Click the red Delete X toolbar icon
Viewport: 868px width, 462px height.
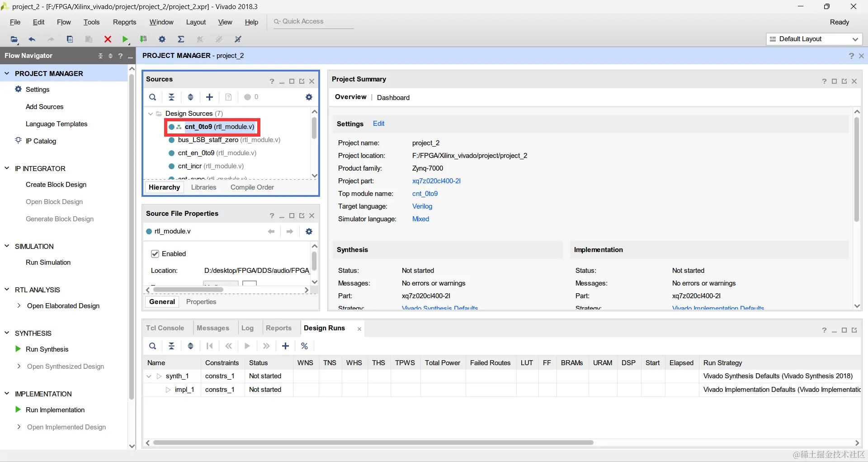coord(108,39)
